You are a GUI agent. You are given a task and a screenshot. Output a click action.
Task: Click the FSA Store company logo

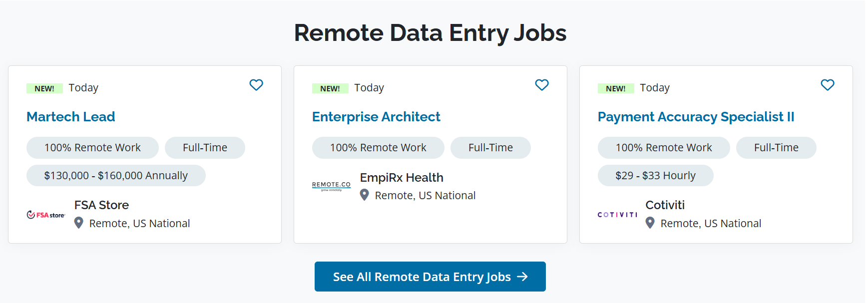45,215
